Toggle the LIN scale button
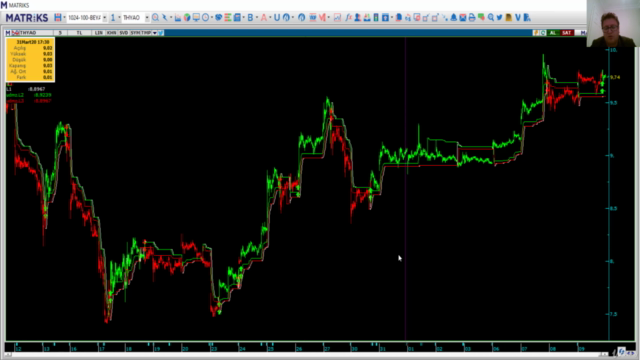 pyautogui.click(x=98, y=33)
